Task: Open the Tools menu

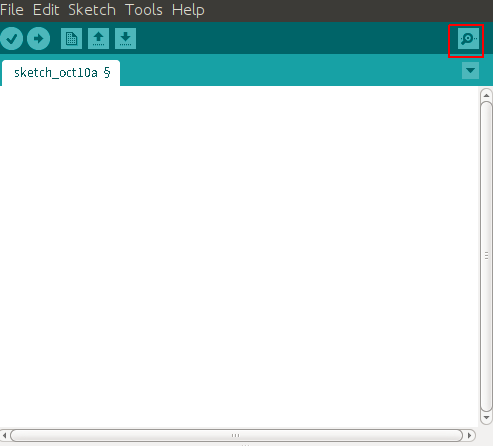Action: [x=144, y=10]
